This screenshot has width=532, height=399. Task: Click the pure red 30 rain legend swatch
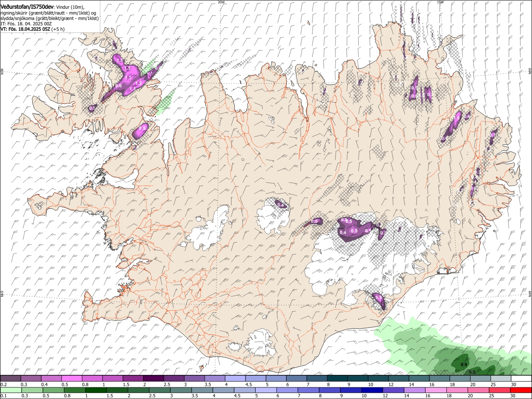pyautogui.click(x=521, y=390)
